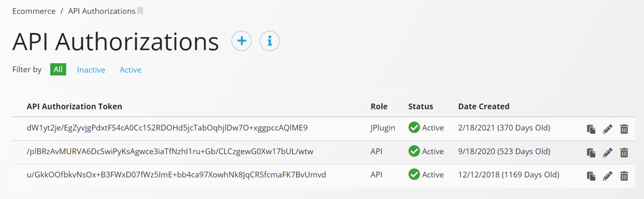Screen dimensions: 644x199
Task: Delete the token created 9/18/2020
Action: click(x=624, y=153)
